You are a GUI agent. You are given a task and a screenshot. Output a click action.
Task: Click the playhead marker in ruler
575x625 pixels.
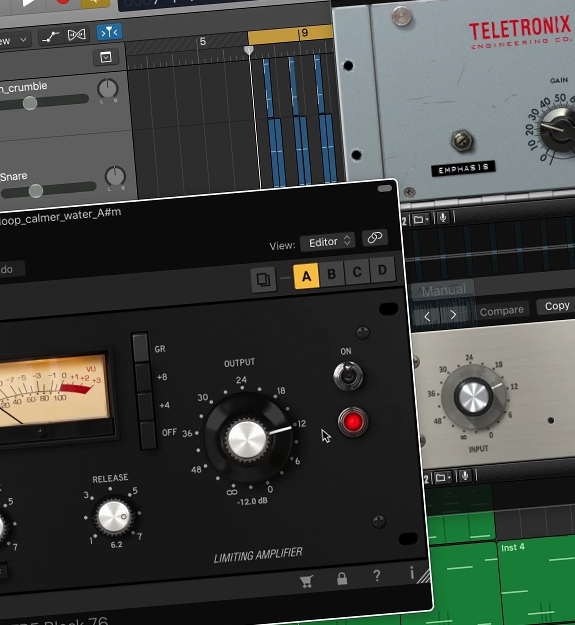[x=249, y=50]
